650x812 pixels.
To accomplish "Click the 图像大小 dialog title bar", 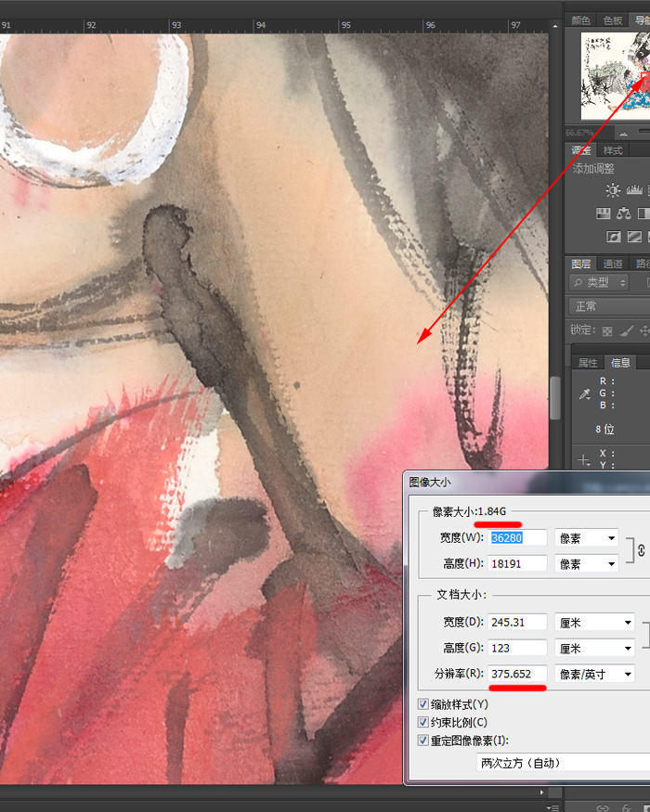I will coord(526,483).
